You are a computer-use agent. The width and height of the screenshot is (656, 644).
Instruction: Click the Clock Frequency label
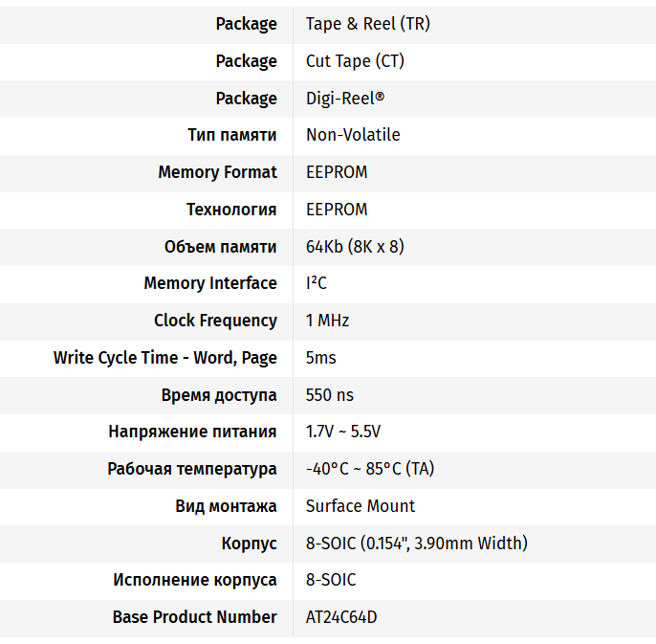(x=215, y=321)
